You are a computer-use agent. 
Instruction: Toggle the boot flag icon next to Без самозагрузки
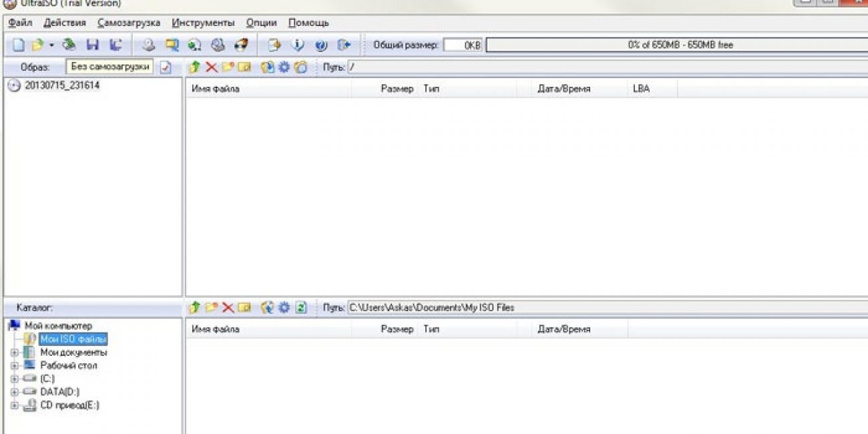[x=166, y=67]
